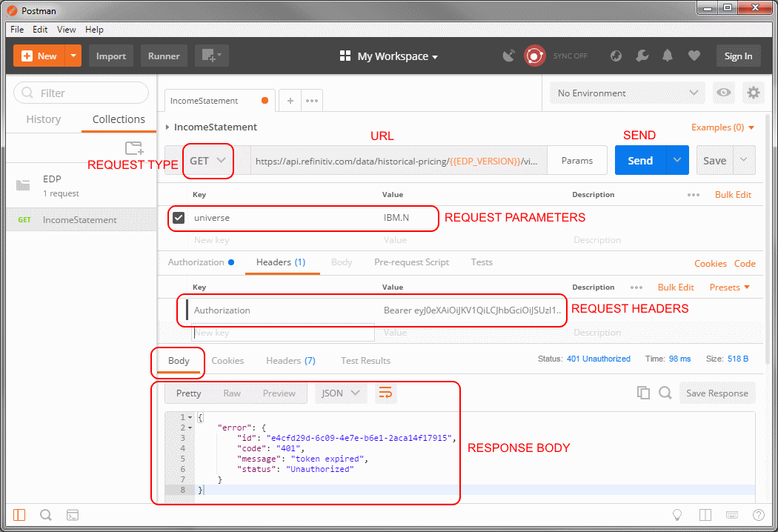Click the Runner button

coord(164,56)
